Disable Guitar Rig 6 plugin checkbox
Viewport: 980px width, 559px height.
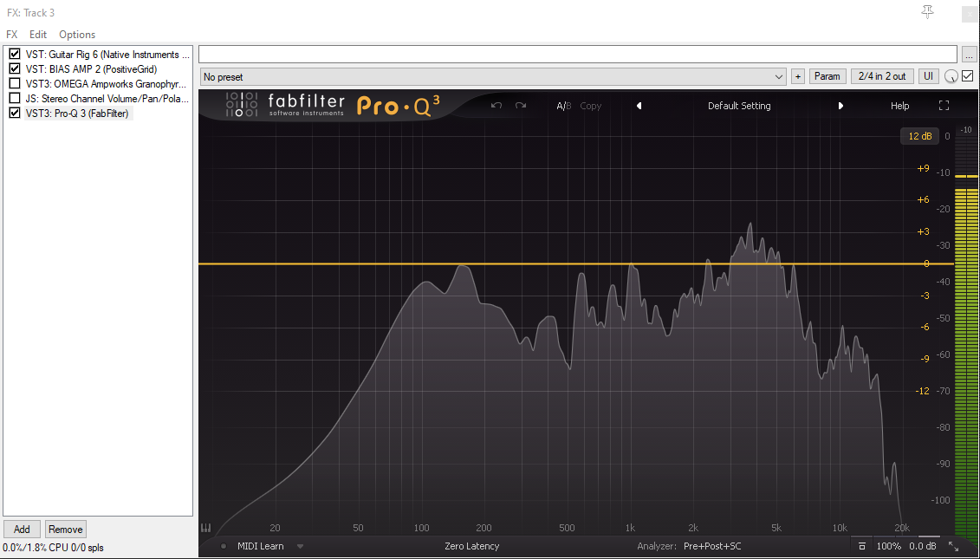(15, 55)
